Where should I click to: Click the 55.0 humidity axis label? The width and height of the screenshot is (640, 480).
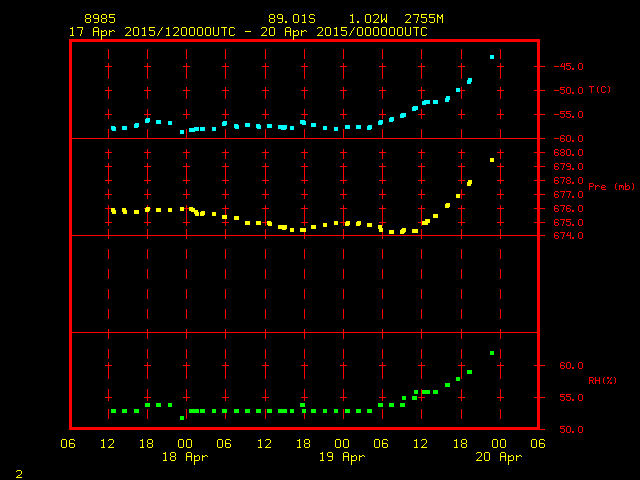(x=571, y=398)
